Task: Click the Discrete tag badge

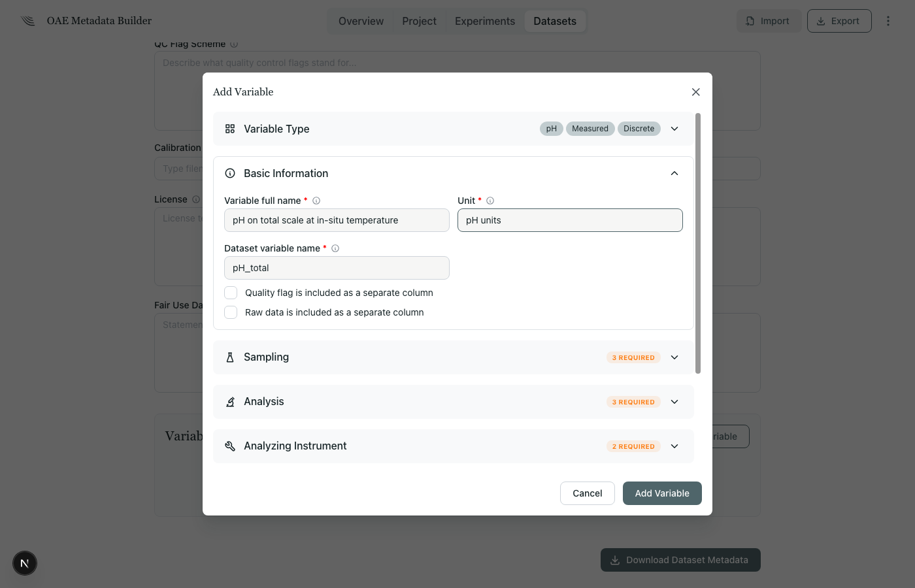Action: point(639,129)
